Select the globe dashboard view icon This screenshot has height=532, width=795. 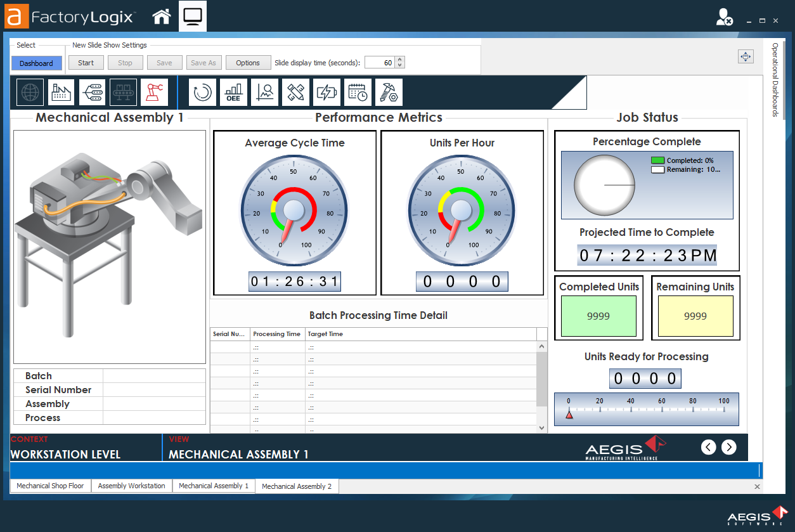pos(29,92)
